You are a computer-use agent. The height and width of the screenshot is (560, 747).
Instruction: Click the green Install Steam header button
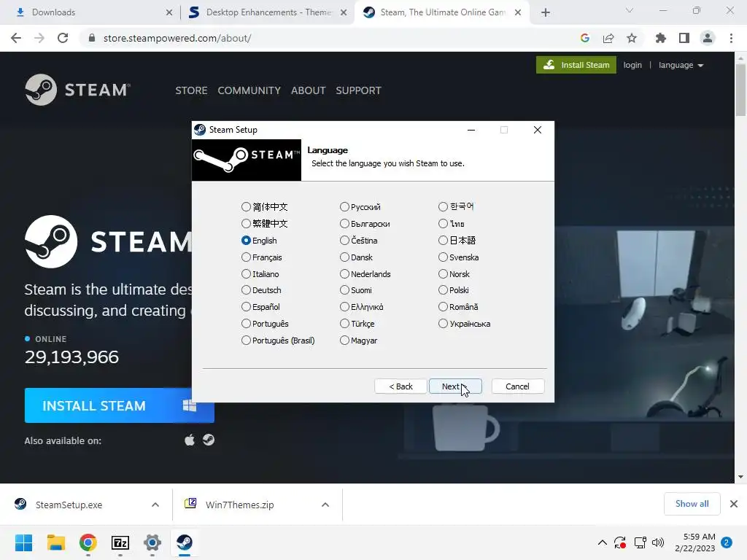(576, 65)
